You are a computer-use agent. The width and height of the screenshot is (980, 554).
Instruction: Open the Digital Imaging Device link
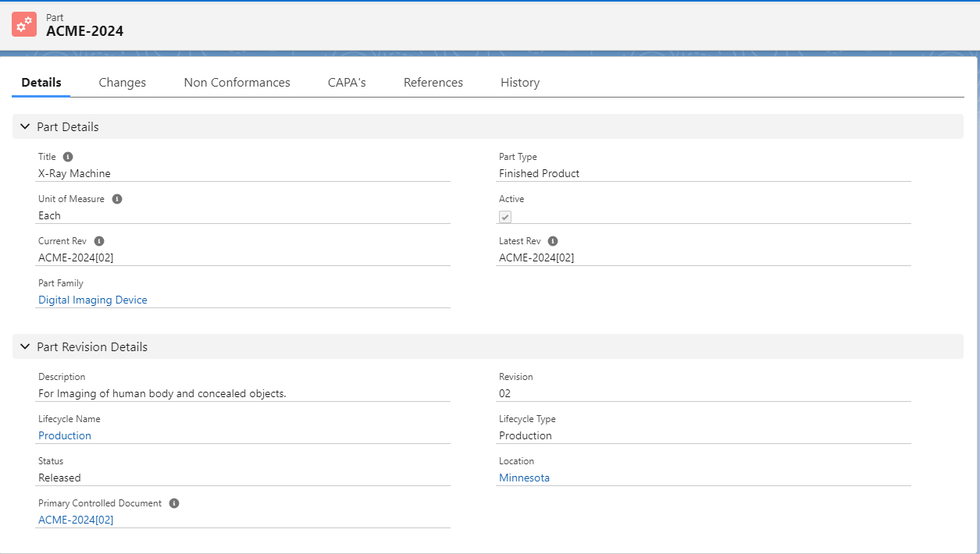coord(92,300)
